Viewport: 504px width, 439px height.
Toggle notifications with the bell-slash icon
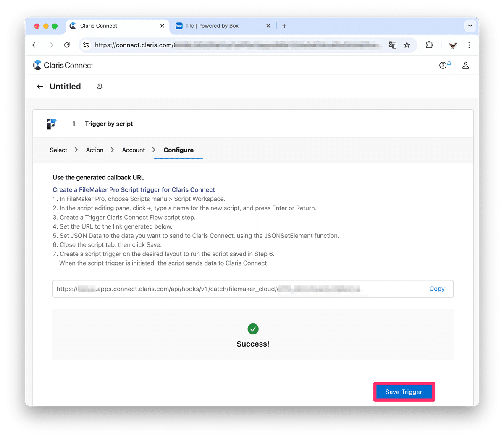[100, 86]
